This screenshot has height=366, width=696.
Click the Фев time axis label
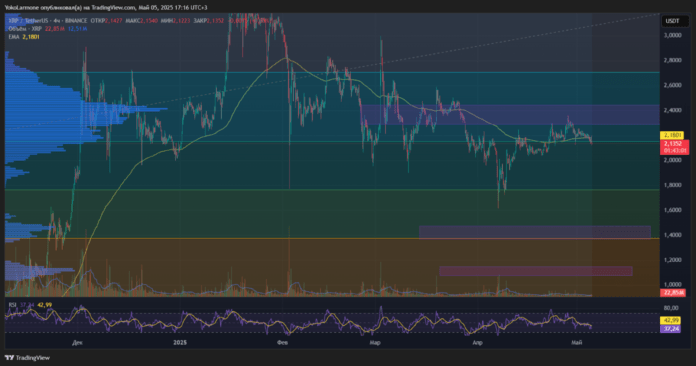pos(282,342)
